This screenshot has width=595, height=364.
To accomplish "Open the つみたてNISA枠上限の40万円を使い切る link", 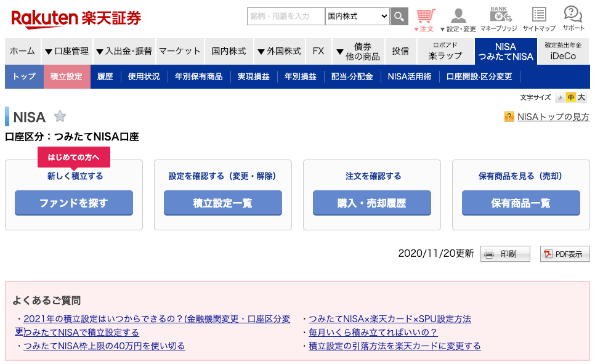I will (x=104, y=346).
